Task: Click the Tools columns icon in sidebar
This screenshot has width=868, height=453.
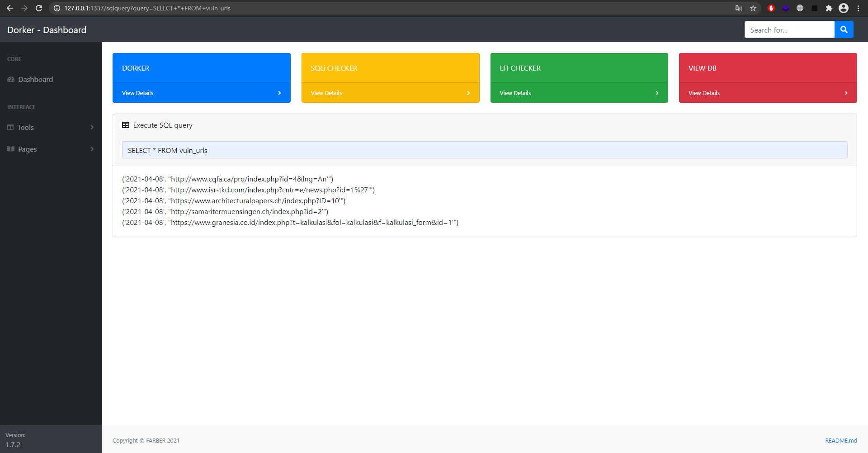Action: click(x=10, y=128)
